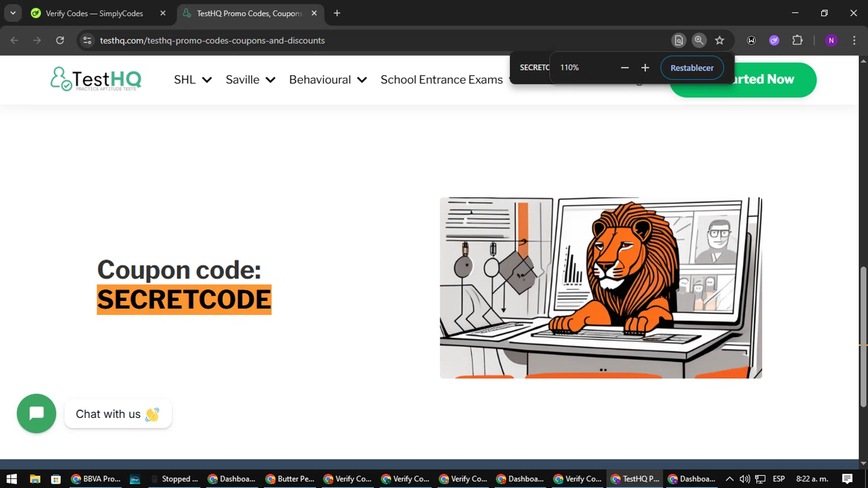Click the 110% zoom level text

569,68
